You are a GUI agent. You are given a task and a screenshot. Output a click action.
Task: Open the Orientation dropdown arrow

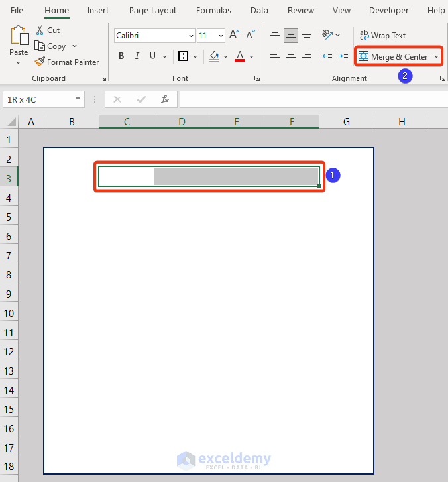(338, 35)
